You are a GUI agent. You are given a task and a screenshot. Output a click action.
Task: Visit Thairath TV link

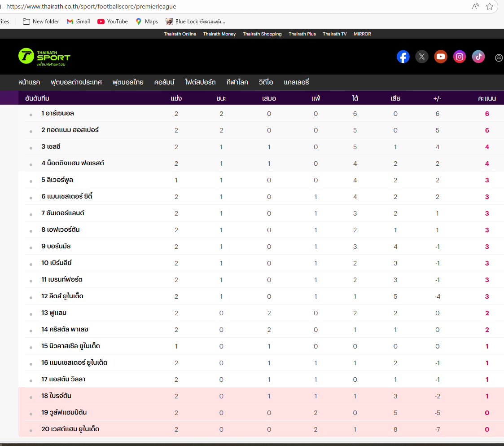point(335,34)
